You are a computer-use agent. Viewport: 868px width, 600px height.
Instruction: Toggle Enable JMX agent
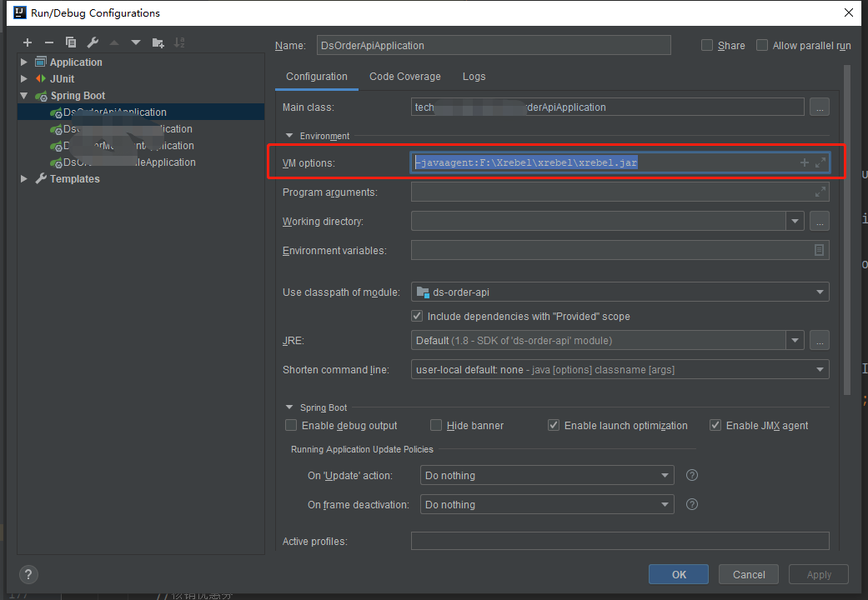(715, 425)
